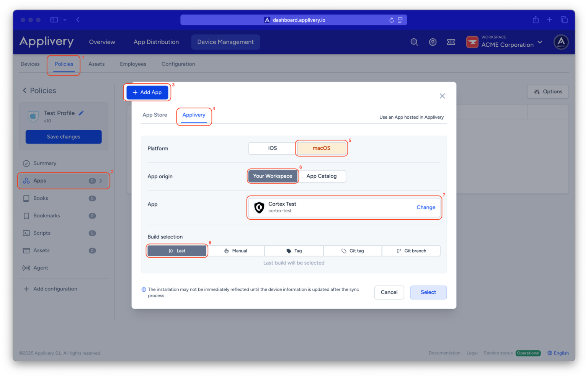Click the Change link for Cortex Test
The image size is (588, 377).
426,207
